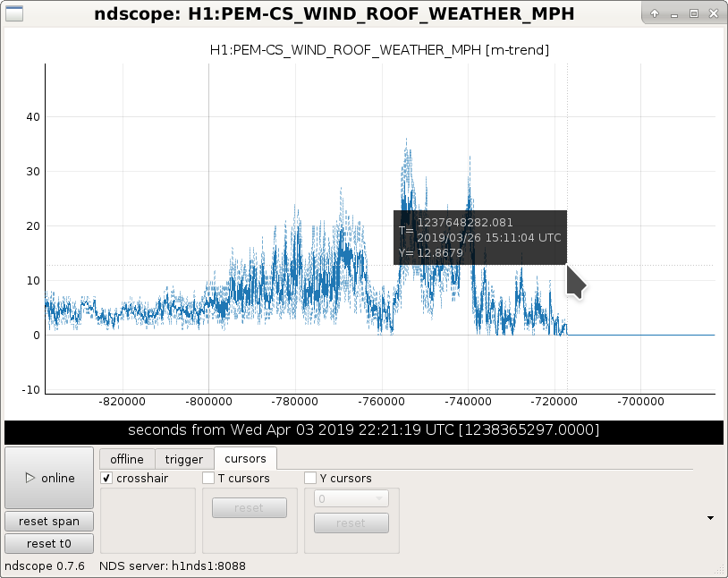Open the Y cursors axis dropdown
The width and height of the screenshot is (728, 578).
pos(351,498)
